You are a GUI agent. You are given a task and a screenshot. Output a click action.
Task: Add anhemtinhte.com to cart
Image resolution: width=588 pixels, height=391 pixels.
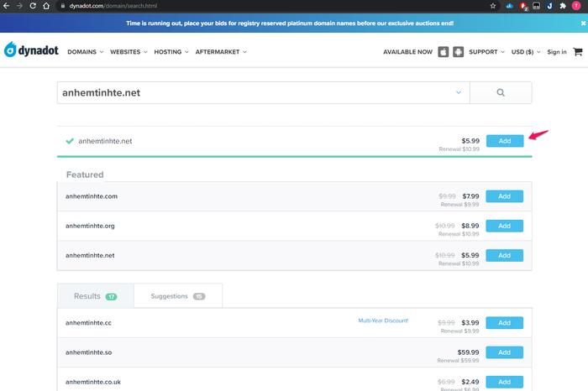click(504, 196)
